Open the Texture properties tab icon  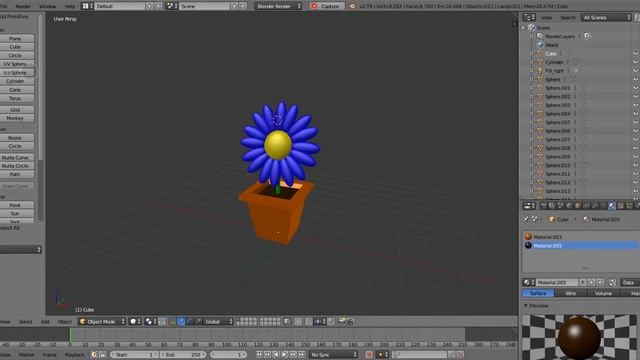click(620, 206)
